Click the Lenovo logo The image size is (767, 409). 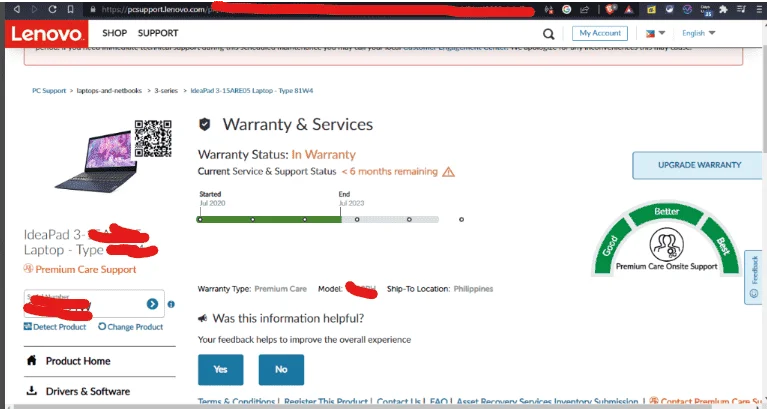[x=46, y=34]
